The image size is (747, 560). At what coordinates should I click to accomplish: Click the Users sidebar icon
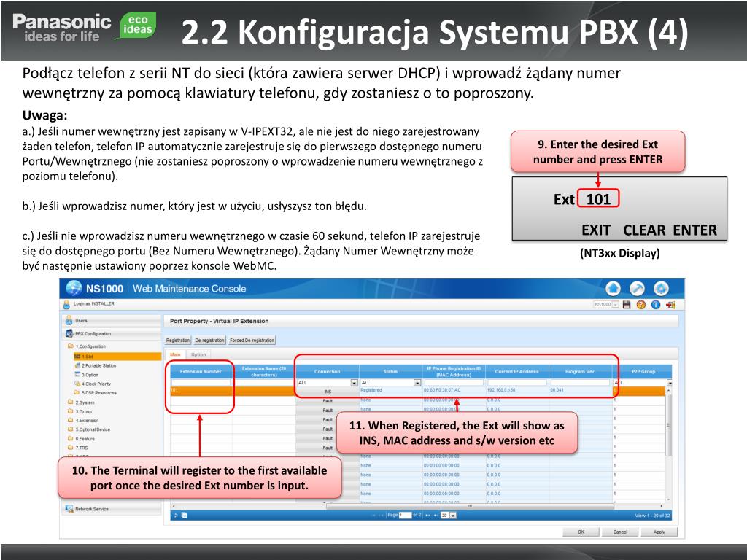pos(69,321)
